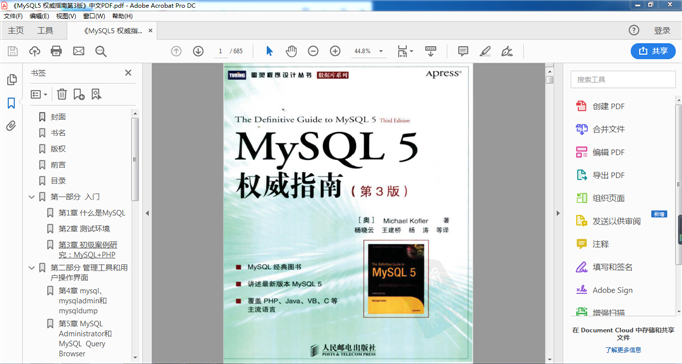Click the document vertical scrollbar thumb

550,80
